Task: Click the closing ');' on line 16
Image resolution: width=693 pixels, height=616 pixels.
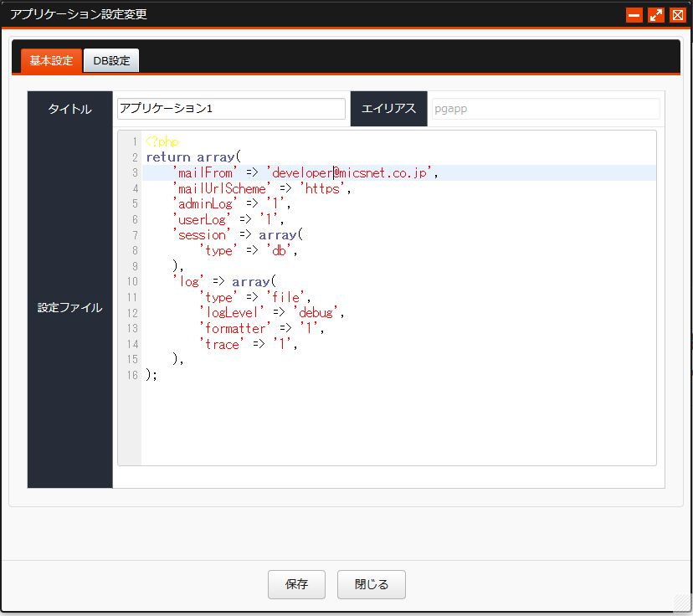Action: pos(151,375)
